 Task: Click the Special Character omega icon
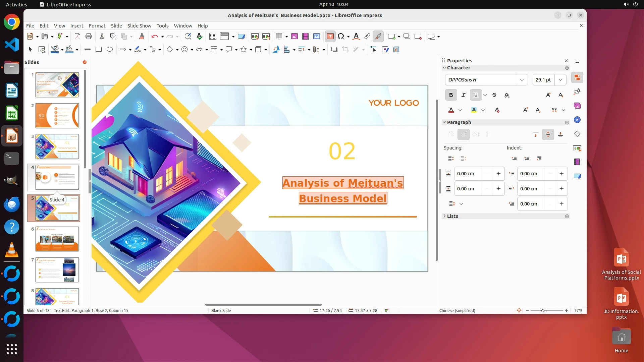point(341,37)
